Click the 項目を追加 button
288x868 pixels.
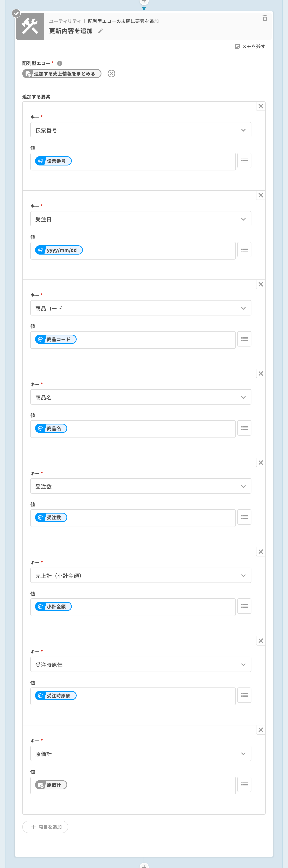tap(45, 827)
